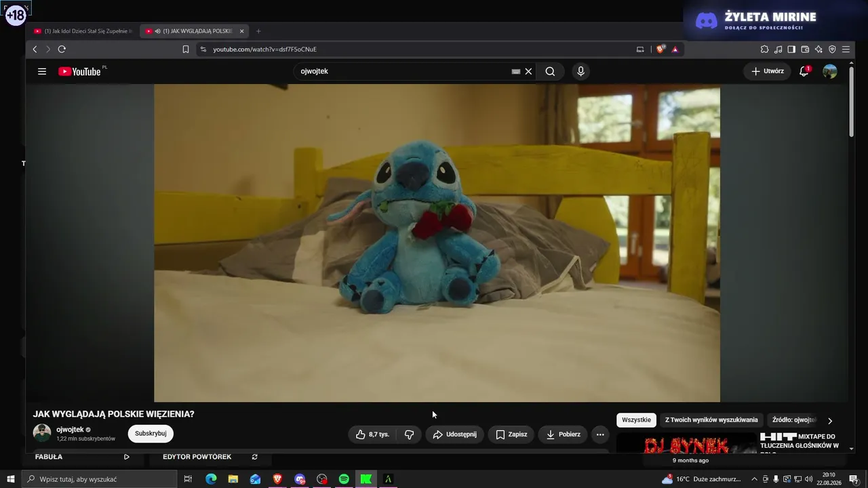Clear the search box with the X
Image resolution: width=868 pixels, height=488 pixels.
(528, 71)
